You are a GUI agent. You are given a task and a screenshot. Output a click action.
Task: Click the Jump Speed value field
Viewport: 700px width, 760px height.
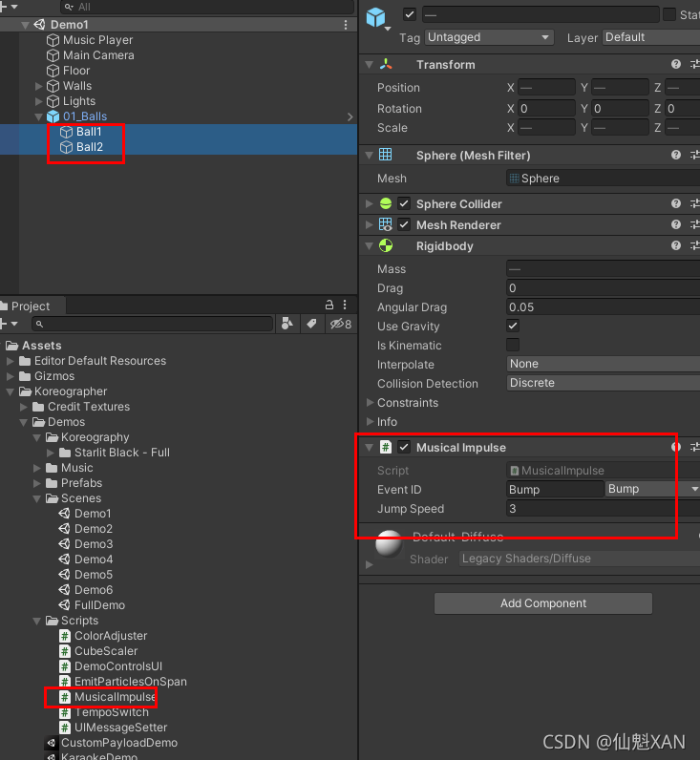pos(603,509)
